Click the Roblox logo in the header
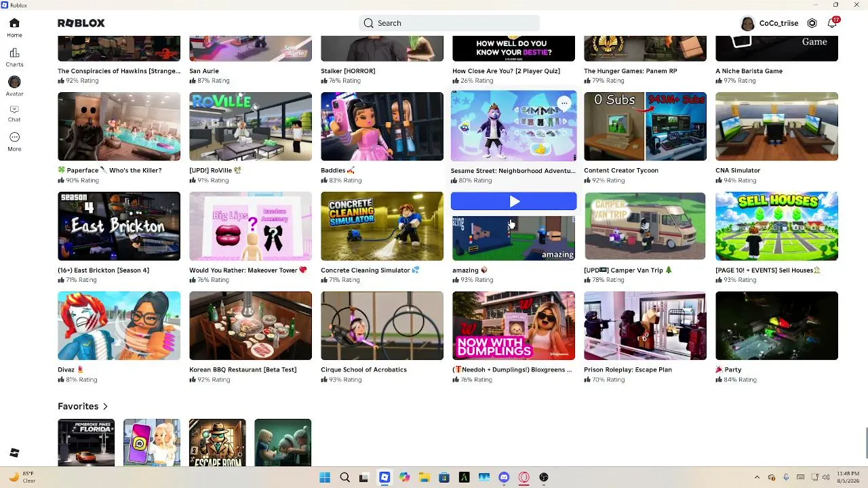 point(81,23)
